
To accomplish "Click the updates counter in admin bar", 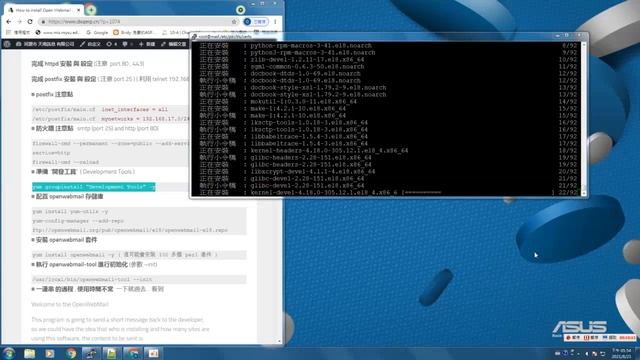I will point(111,44).
